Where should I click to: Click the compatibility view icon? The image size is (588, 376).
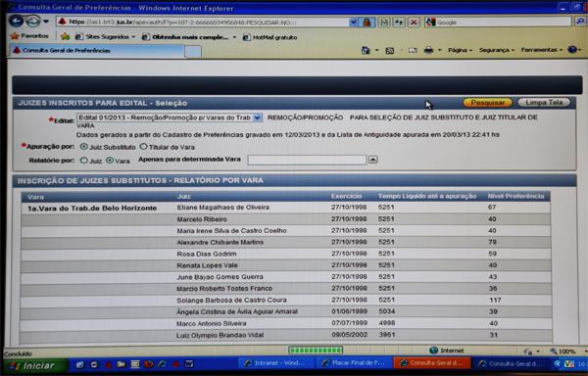coord(383,23)
